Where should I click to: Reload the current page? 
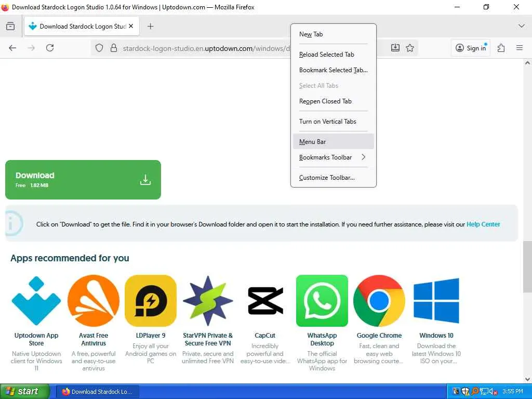50,48
